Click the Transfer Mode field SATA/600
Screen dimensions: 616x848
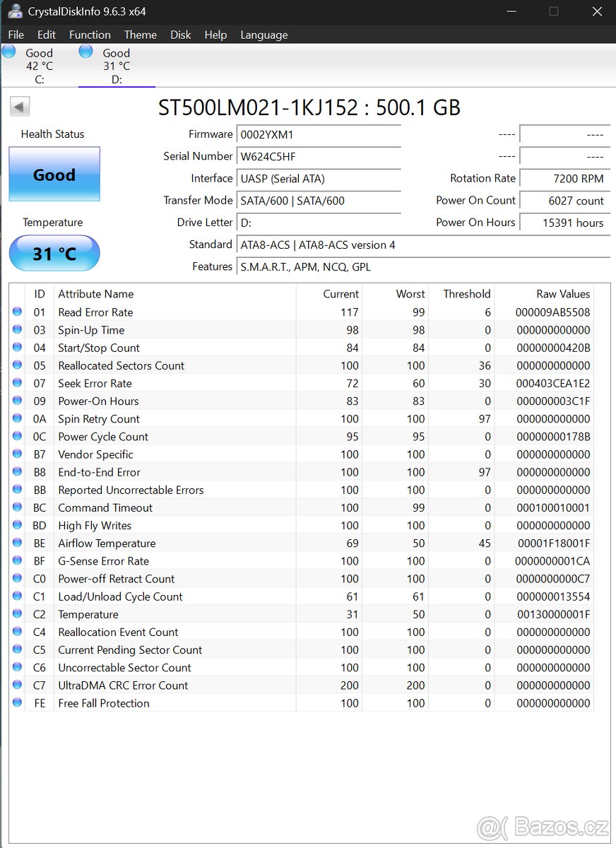coord(319,201)
